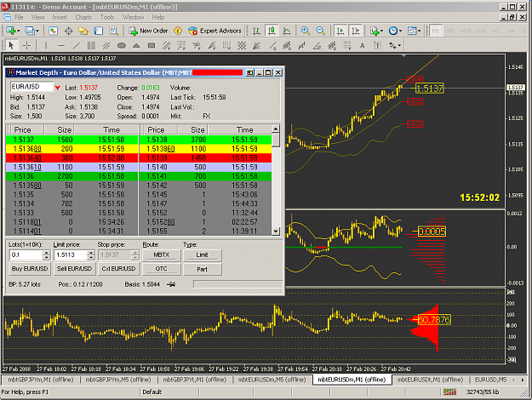Open the Charts menu
The width and height of the screenshot is (532, 400).
click(83, 17)
